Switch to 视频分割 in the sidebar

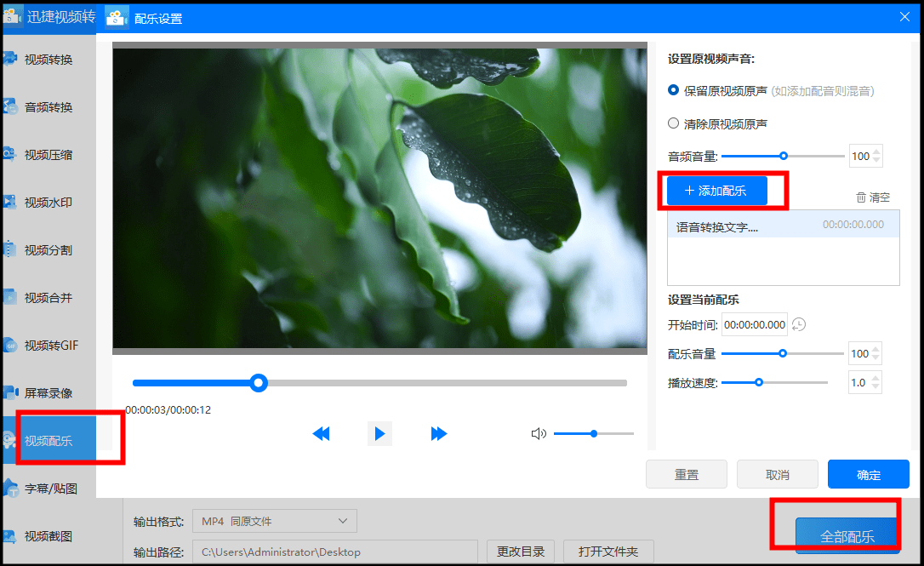48,250
